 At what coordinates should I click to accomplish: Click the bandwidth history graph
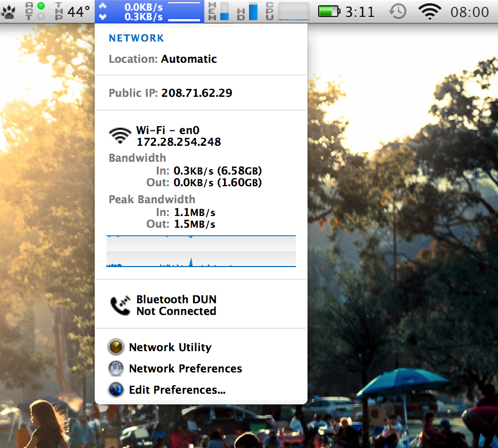[x=201, y=251]
